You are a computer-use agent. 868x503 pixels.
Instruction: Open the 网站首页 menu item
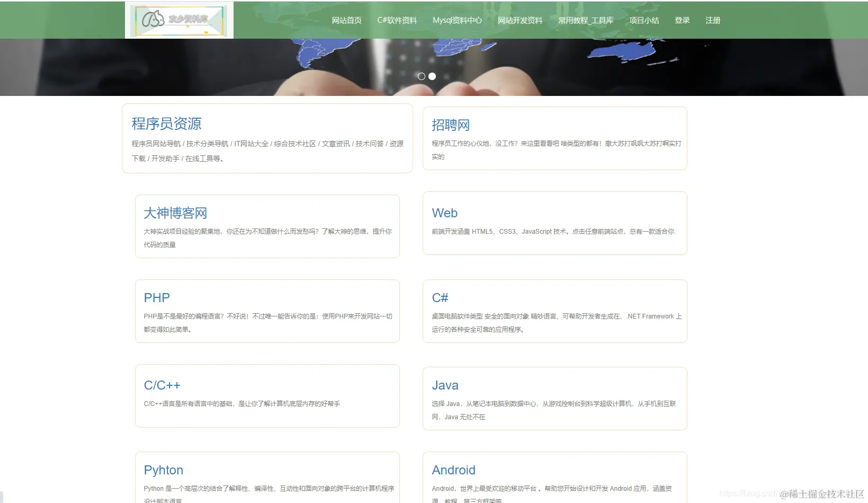pos(346,20)
